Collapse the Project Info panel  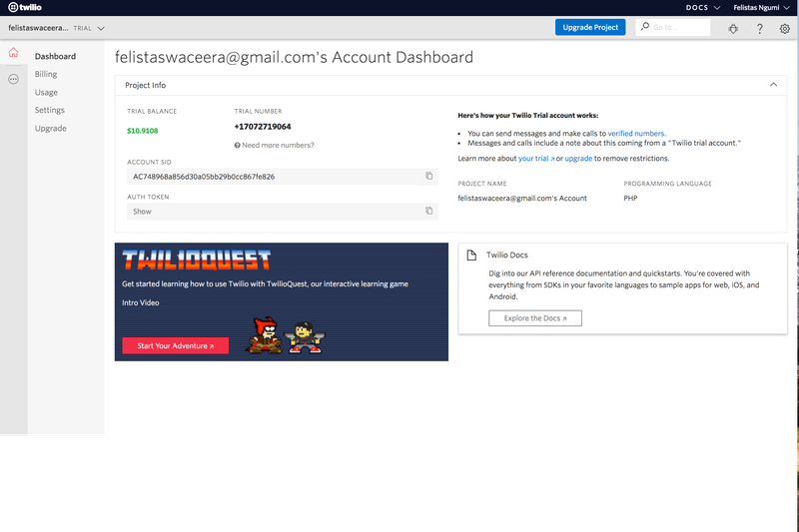point(772,85)
